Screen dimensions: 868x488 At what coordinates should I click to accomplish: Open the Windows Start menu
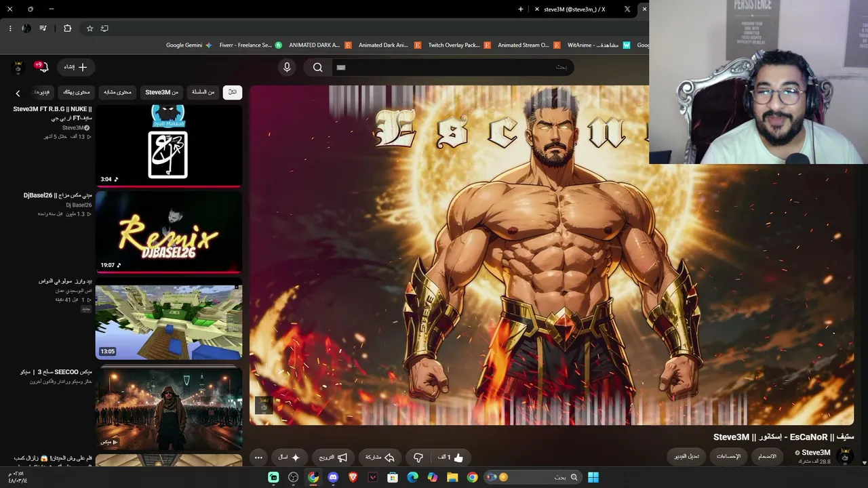coord(593,477)
